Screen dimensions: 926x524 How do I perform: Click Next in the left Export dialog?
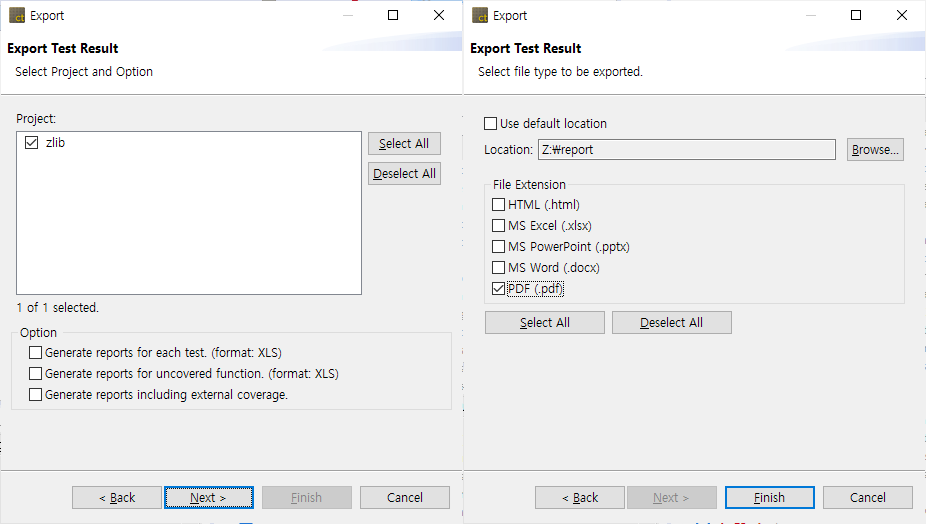(x=208, y=498)
